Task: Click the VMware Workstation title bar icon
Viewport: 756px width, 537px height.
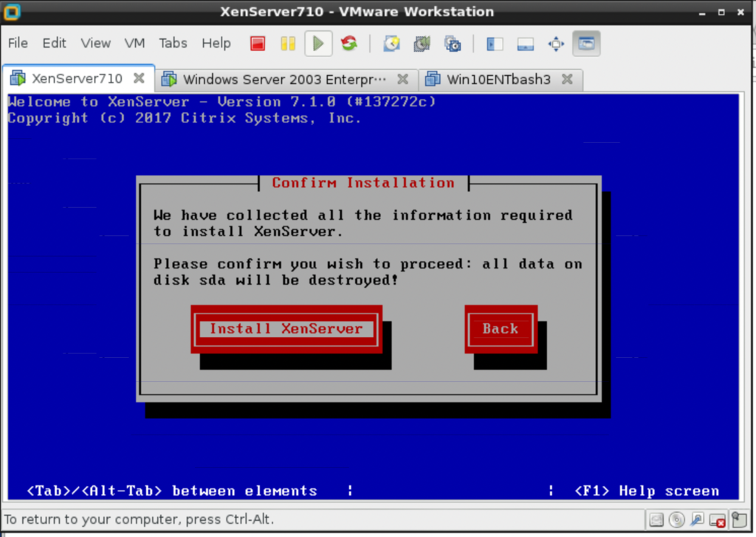Action: click(12, 12)
